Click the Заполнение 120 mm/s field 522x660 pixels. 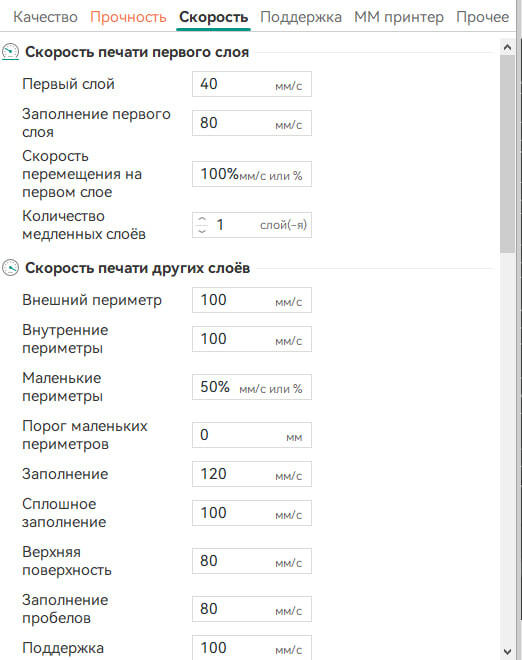tap(252, 474)
